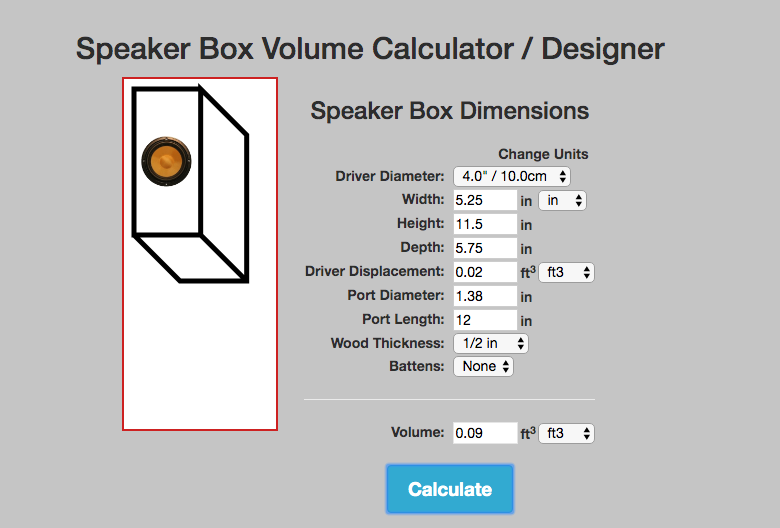
Task: Open the Wood Thickness dropdown
Action: coord(490,343)
